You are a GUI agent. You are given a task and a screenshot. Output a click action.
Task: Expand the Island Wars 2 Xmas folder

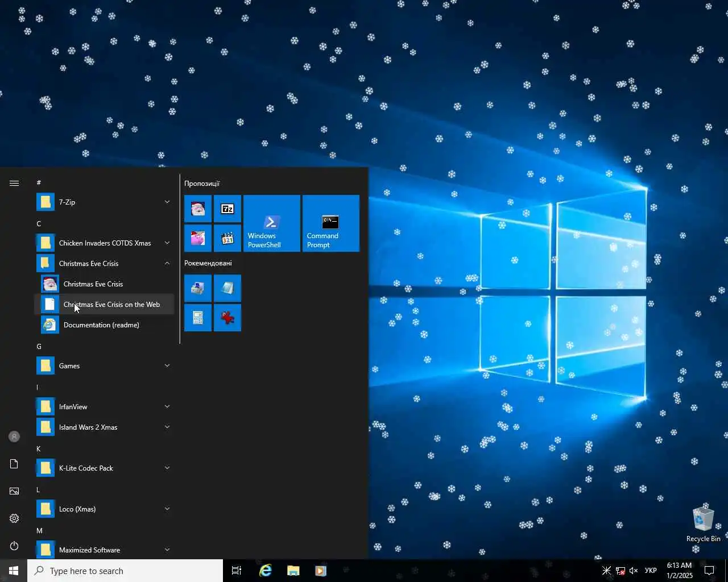pos(105,427)
